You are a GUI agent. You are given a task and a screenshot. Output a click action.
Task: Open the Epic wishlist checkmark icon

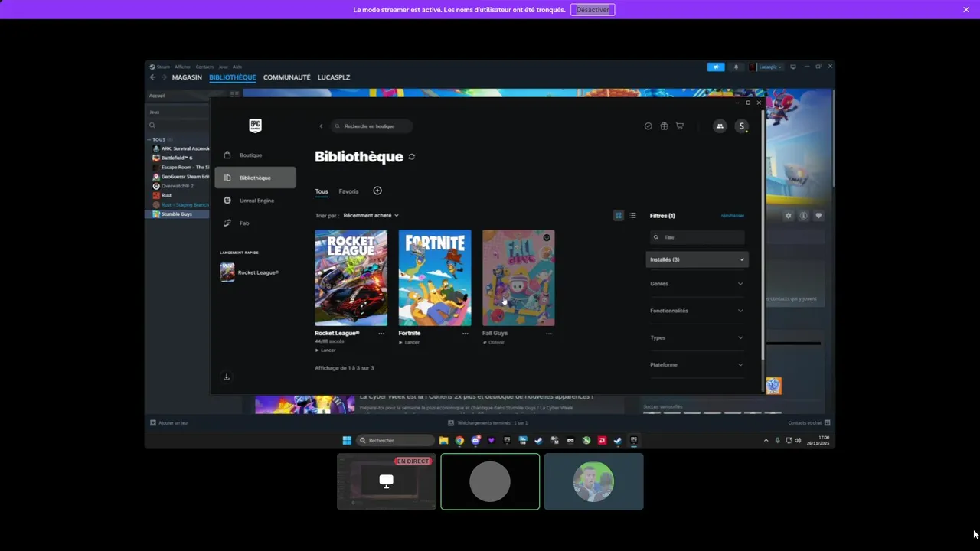[x=648, y=126]
